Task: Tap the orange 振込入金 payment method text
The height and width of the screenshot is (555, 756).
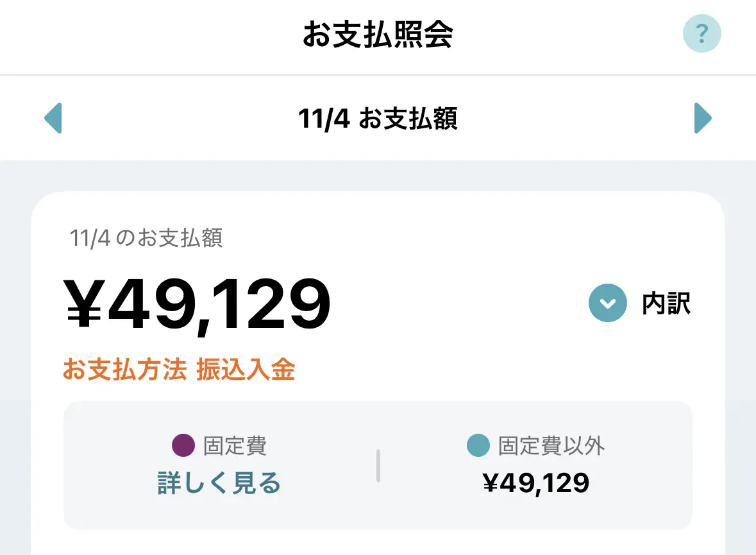Action: click(246, 370)
